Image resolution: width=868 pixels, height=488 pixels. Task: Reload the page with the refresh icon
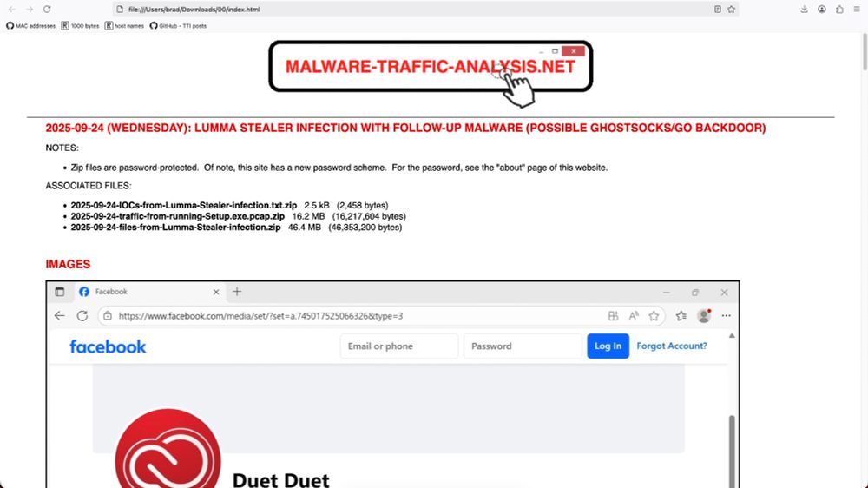pyautogui.click(x=47, y=10)
